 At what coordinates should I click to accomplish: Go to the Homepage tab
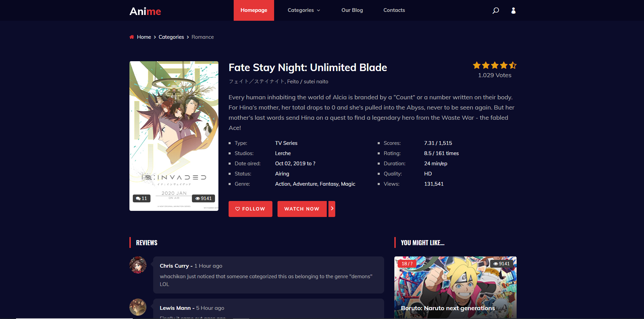(x=254, y=10)
